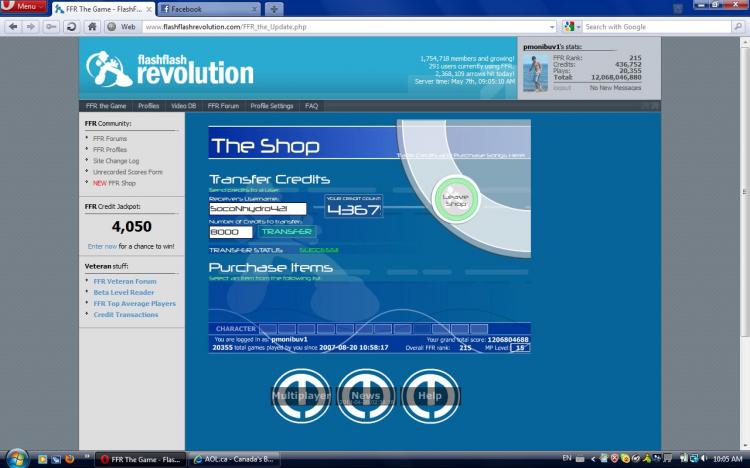
Task: Click the flashflash revolution logo
Action: 170,69
